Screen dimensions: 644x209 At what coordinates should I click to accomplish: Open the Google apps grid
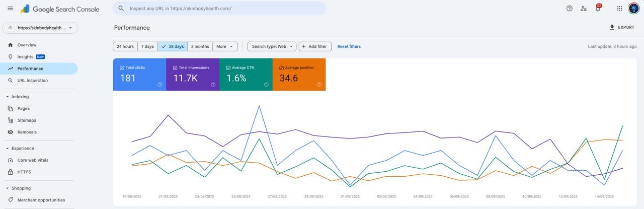click(619, 9)
